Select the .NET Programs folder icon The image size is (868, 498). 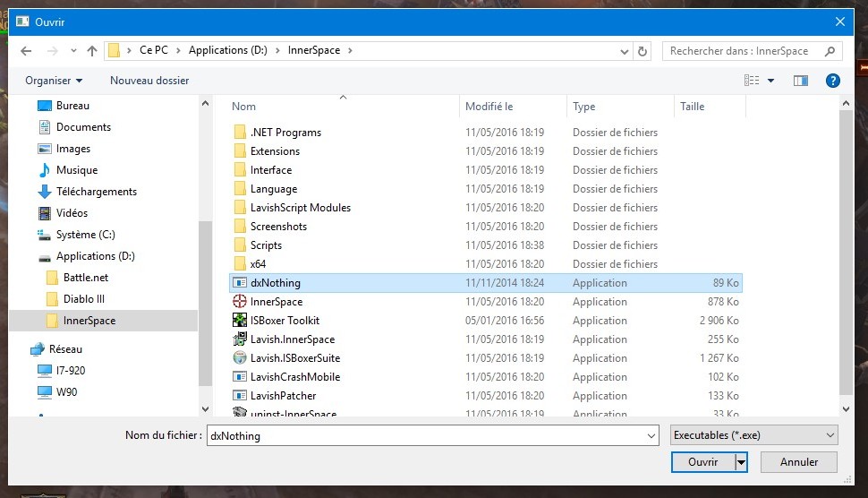pyautogui.click(x=240, y=132)
